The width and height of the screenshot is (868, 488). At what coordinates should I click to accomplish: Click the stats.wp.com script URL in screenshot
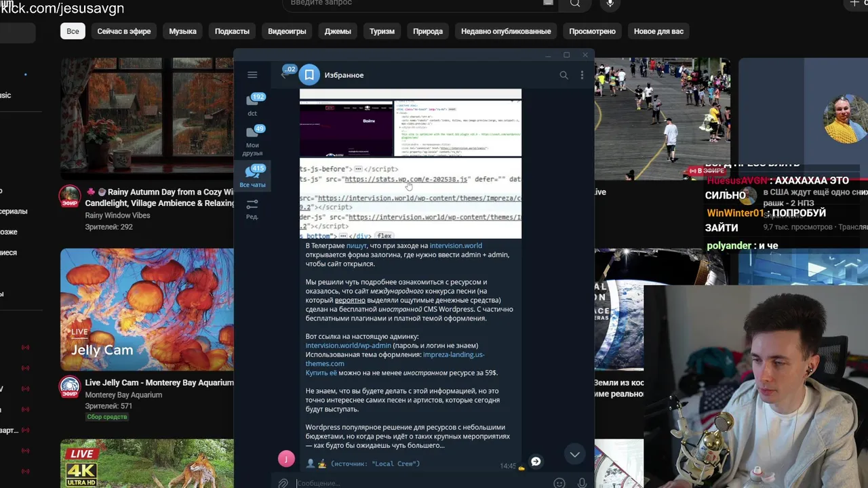point(406,180)
